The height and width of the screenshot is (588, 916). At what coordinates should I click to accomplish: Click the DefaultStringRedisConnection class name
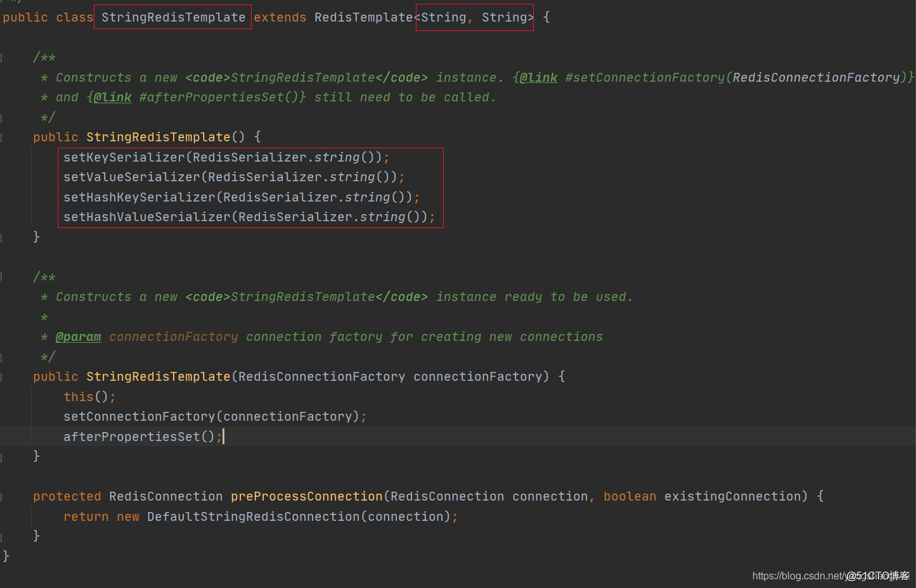(254, 516)
